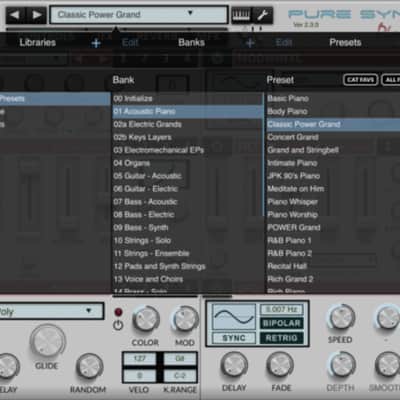Select the Piano Worship preset
This screenshot has width=400, height=400.
[333, 215]
